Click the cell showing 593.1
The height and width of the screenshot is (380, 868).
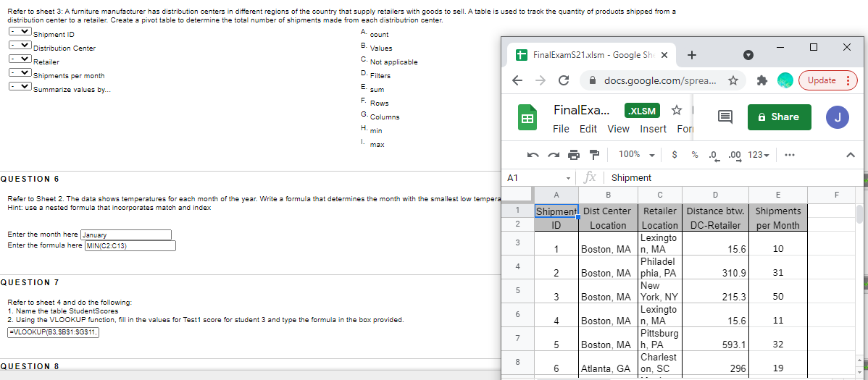coord(715,339)
